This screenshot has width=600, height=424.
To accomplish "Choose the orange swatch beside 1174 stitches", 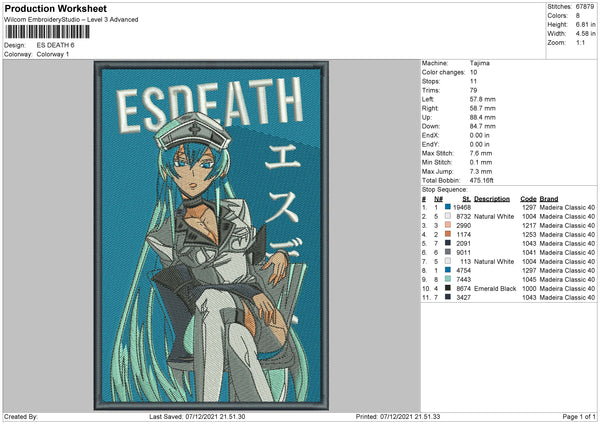I will 448,234.
